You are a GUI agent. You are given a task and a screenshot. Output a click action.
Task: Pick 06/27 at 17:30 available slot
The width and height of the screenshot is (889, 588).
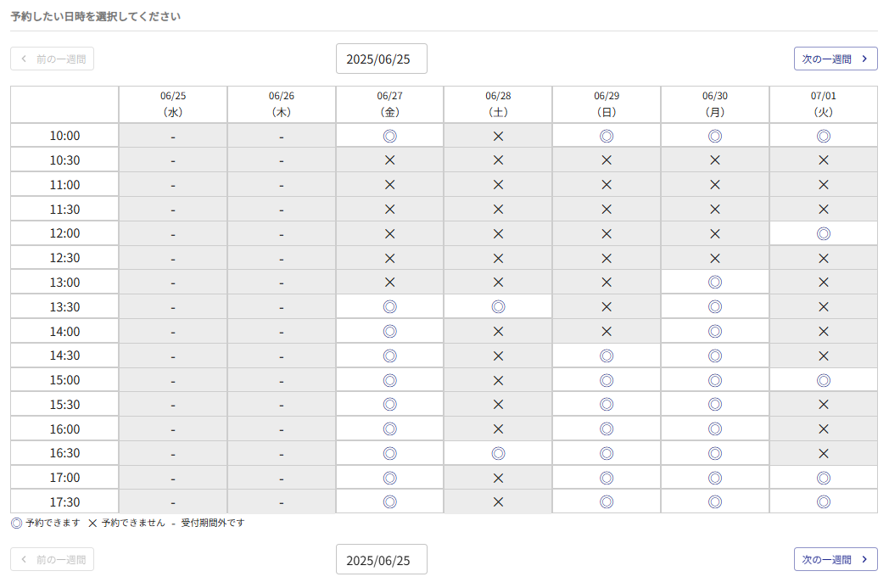coord(389,501)
